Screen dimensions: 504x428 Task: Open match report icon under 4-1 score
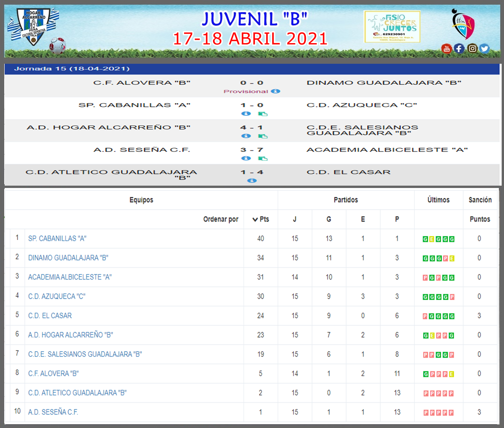(x=263, y=136)
